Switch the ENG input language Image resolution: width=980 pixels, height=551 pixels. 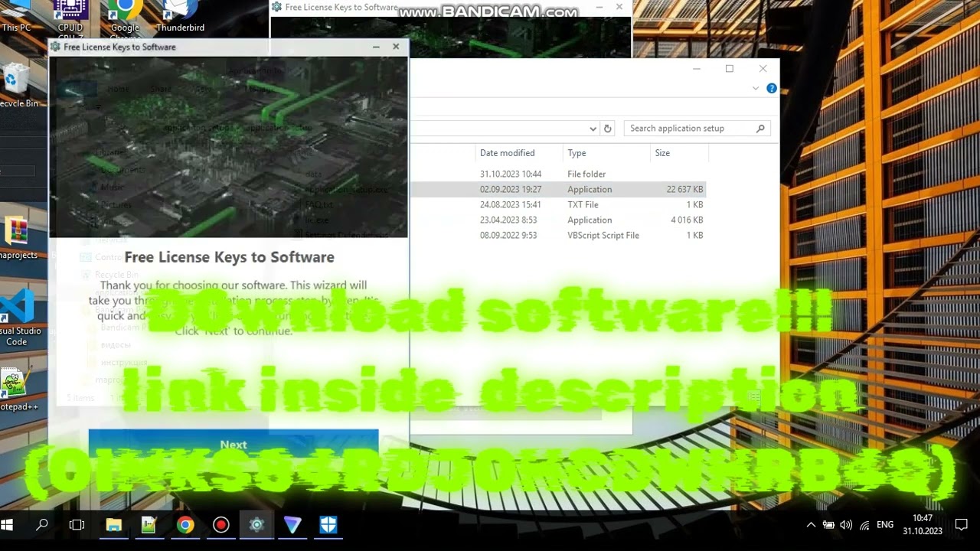(x=885, y=525)
